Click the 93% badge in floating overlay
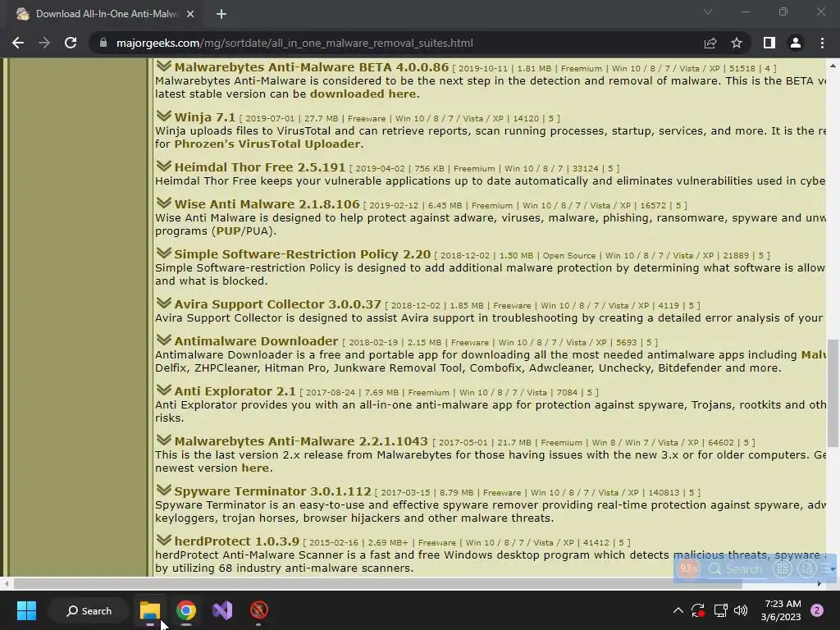Viewport: 840px width, 630px height. [x=687, y=569]
